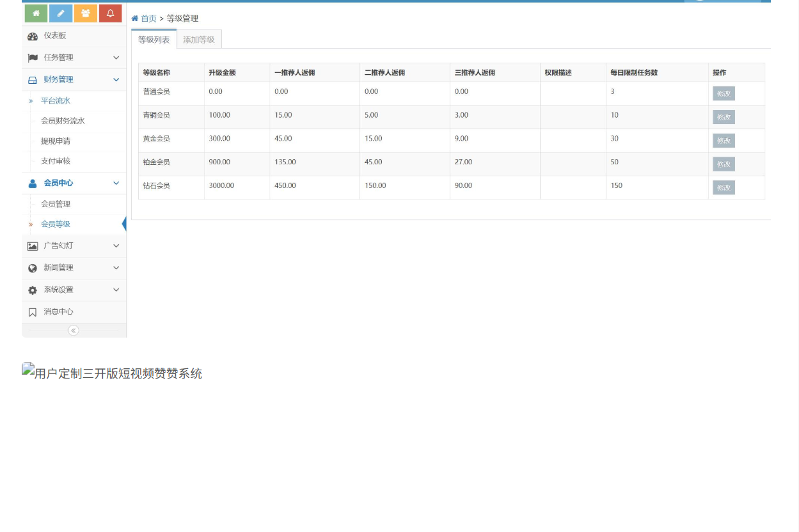The image size is (799, 532).
Task: Open 平台流水 in the sidebar
Action: click(x=56, y=101)
